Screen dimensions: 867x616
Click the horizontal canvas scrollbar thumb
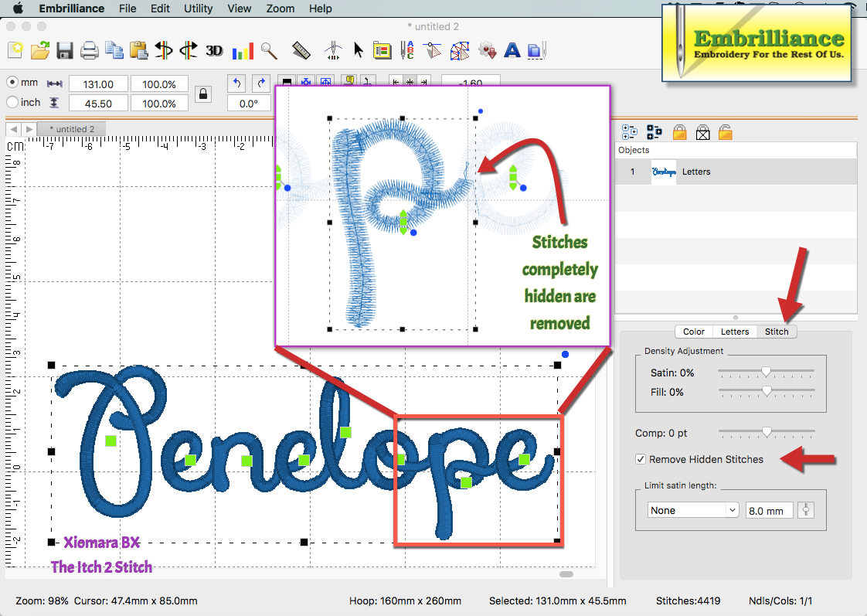pyautogui.click(x=566, y=574)
